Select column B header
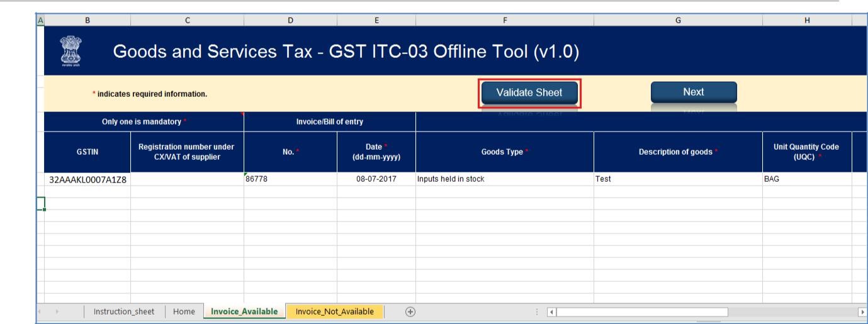868x324 pixels. point(87,20)
